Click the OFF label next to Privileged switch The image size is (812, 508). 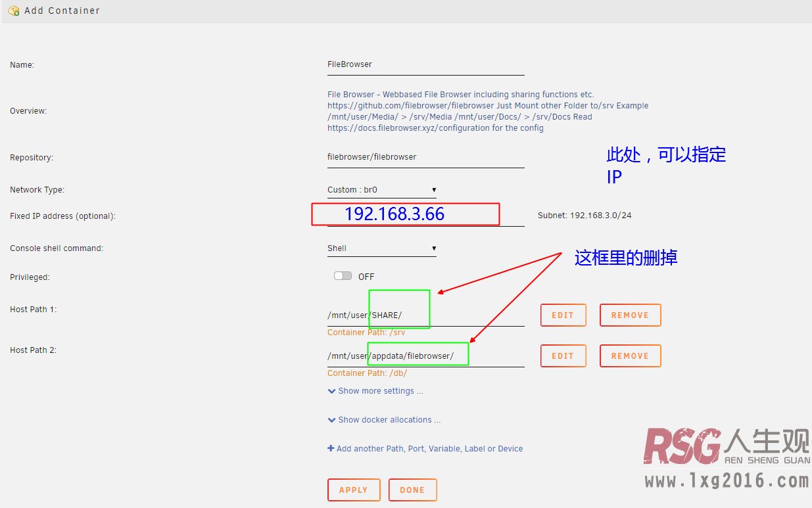366,277
